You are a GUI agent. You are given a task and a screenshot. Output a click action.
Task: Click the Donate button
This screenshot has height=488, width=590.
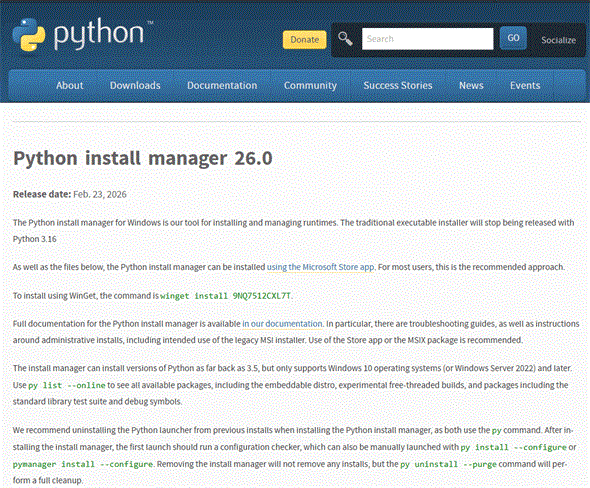(304, 40)
